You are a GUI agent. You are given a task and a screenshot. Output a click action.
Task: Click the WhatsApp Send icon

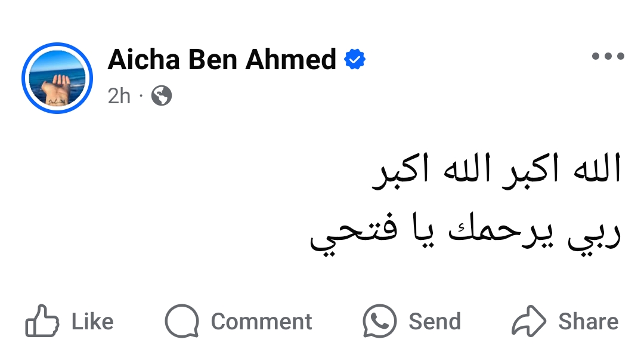[x=379, y=321]
